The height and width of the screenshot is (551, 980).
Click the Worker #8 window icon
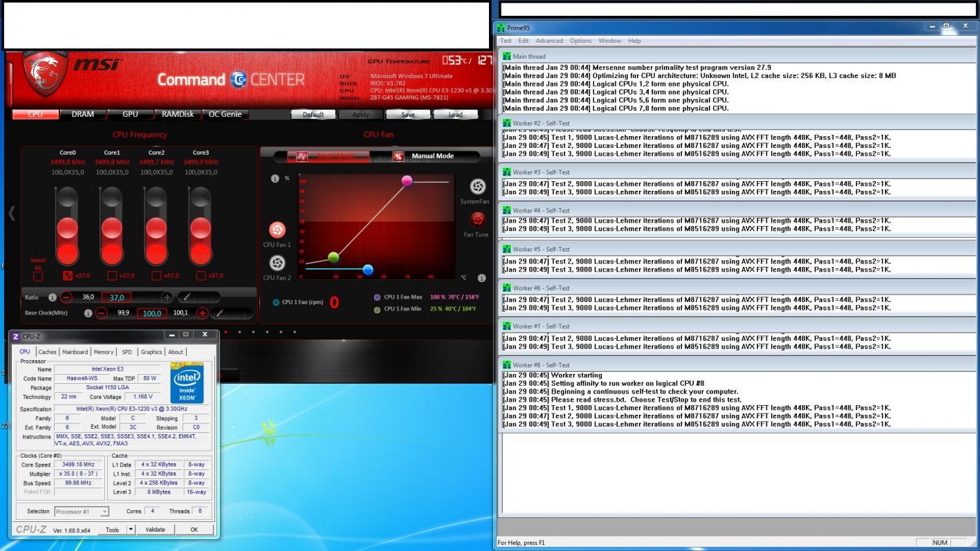507,365
